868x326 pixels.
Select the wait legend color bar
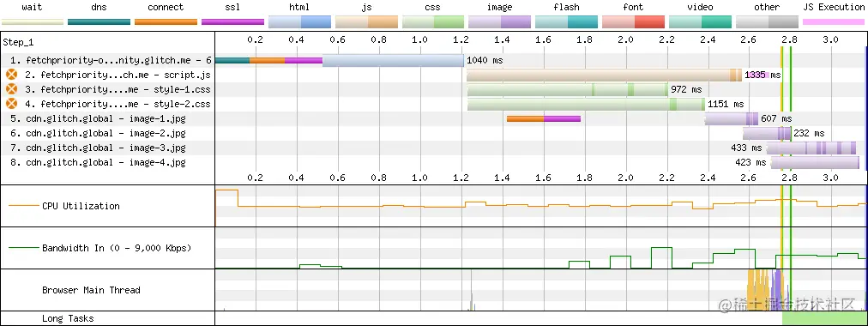pos(33,22)
